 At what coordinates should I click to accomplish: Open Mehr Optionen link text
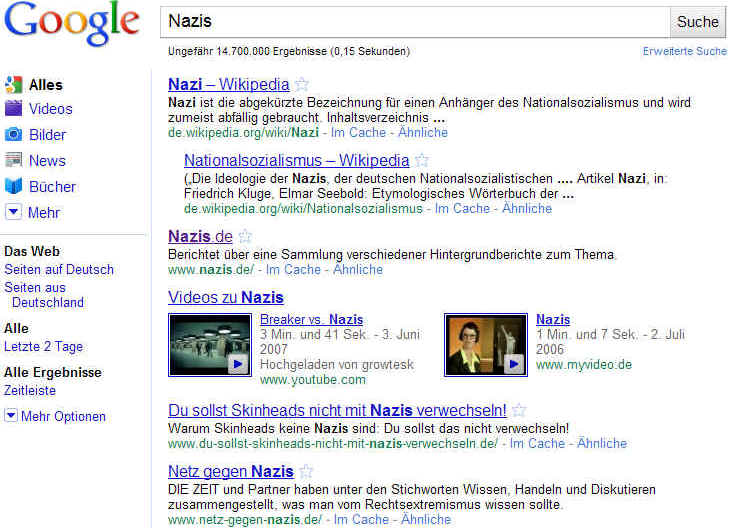pyautogui.click(x=64, y=416)
